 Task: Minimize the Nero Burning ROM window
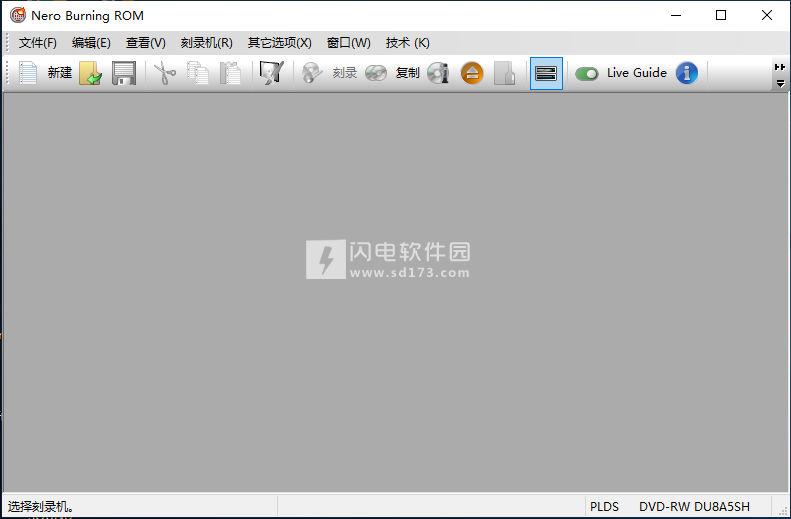coord(676,15)
